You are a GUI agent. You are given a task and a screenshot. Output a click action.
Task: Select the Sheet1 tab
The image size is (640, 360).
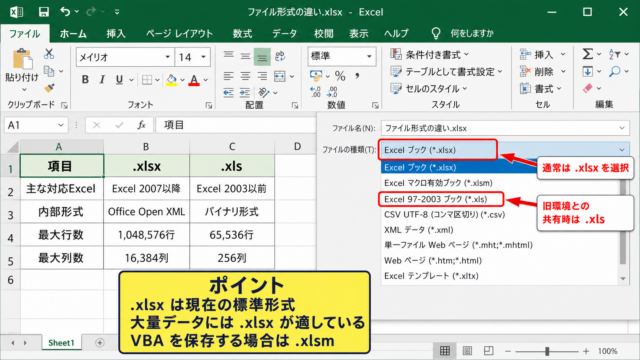pyautogui.click(x=61, y=342)
